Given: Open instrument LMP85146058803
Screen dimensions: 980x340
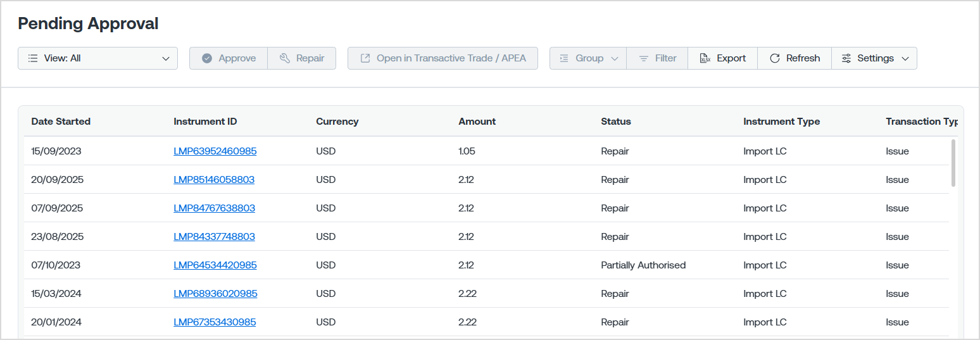Looking at the screenshot, I should pos(214,180).
